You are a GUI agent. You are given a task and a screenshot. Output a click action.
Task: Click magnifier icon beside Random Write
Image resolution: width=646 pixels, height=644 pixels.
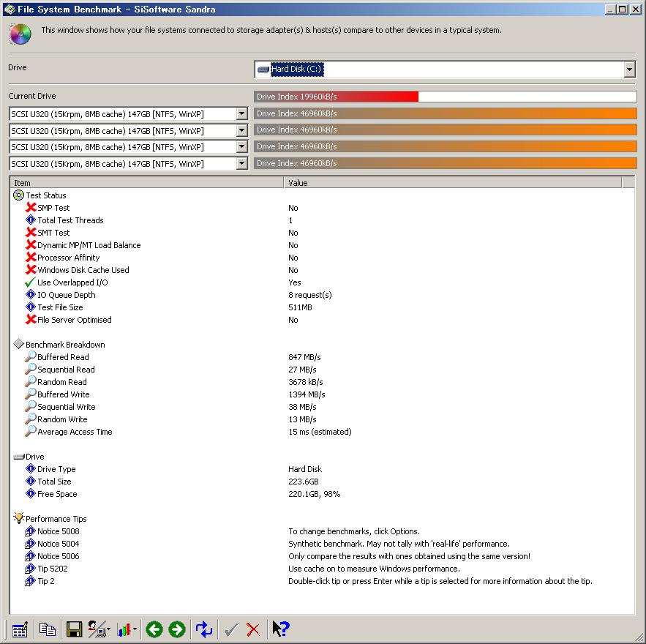pyautogui.click(x=31, y=419)
